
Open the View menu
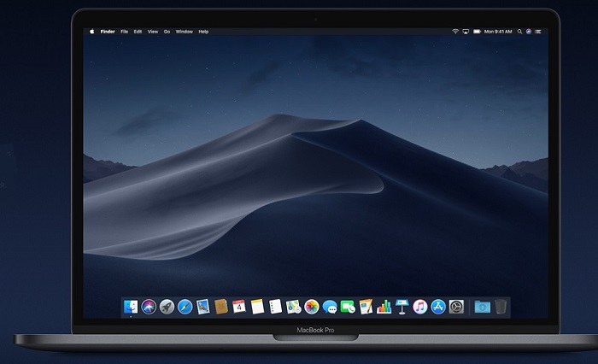coord(153,32)
